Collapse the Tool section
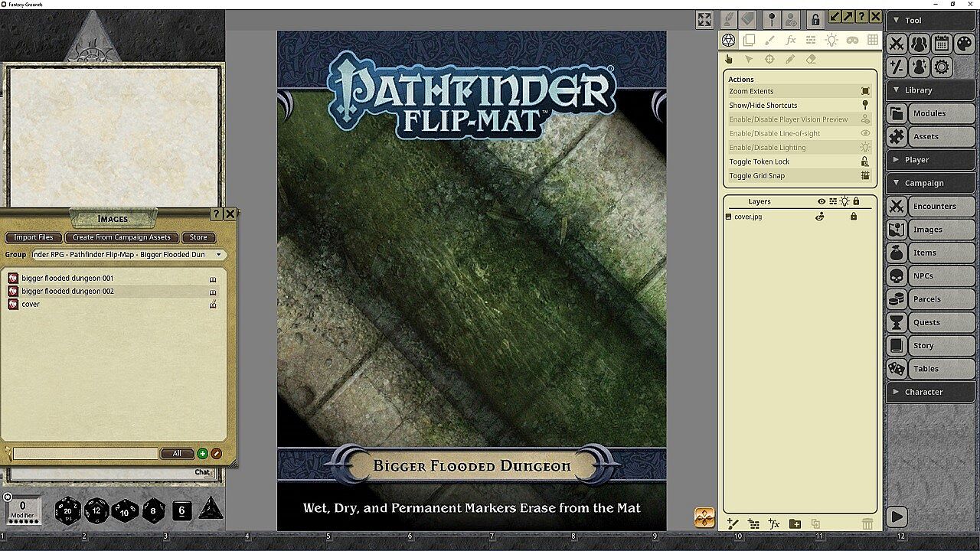Image resolution: width=980 pixels, height=551 pixels. 930,21
